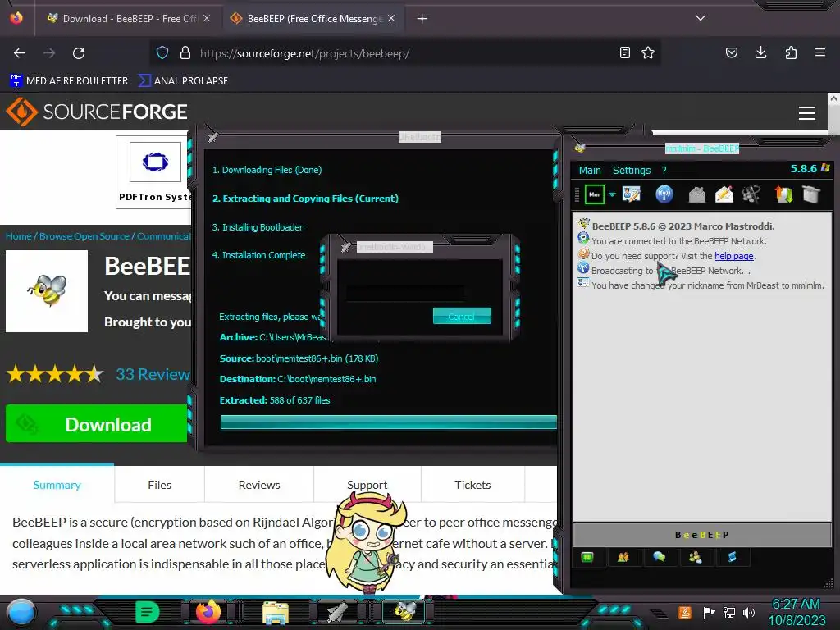Screen dimensions: 840x630
Task: Toggle reader view icon in address bar
Action: click(x=624, y=52)
